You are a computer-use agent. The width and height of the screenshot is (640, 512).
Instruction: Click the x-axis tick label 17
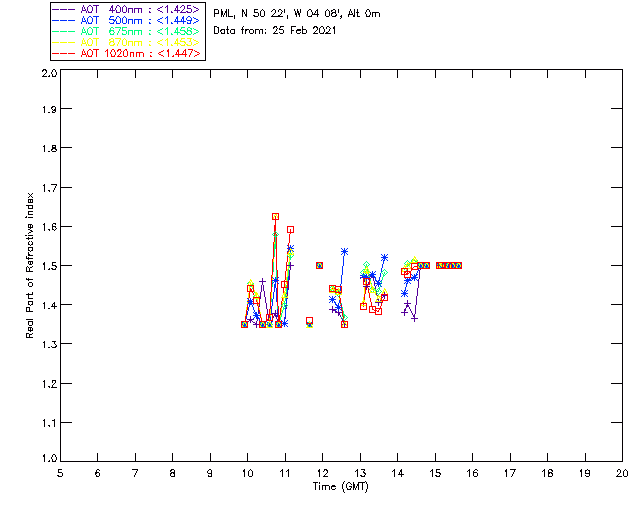tap(510, 473)
